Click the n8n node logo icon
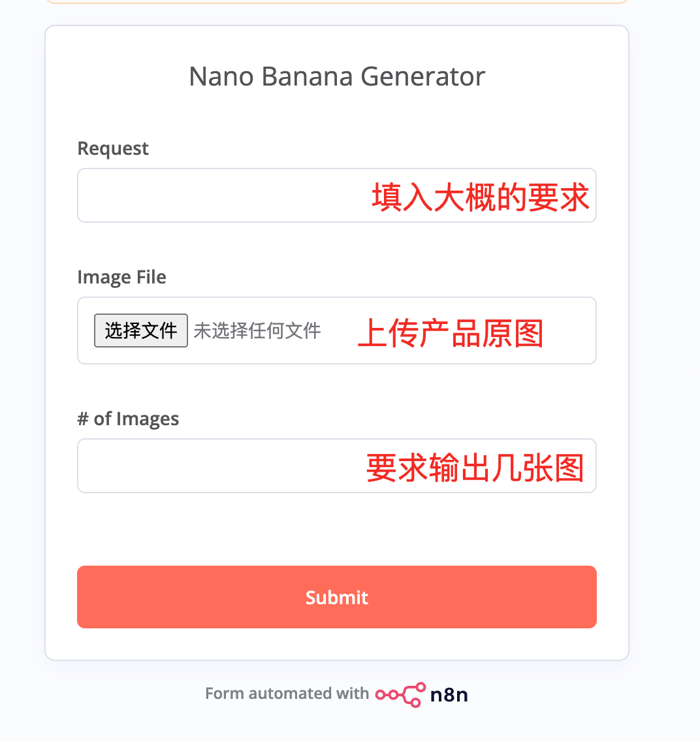 point(400,694)
